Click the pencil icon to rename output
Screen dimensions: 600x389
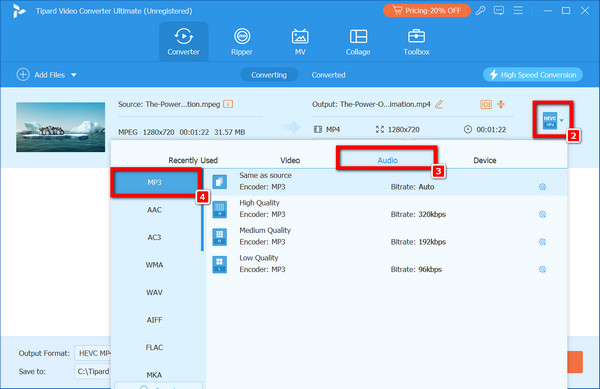439,104
